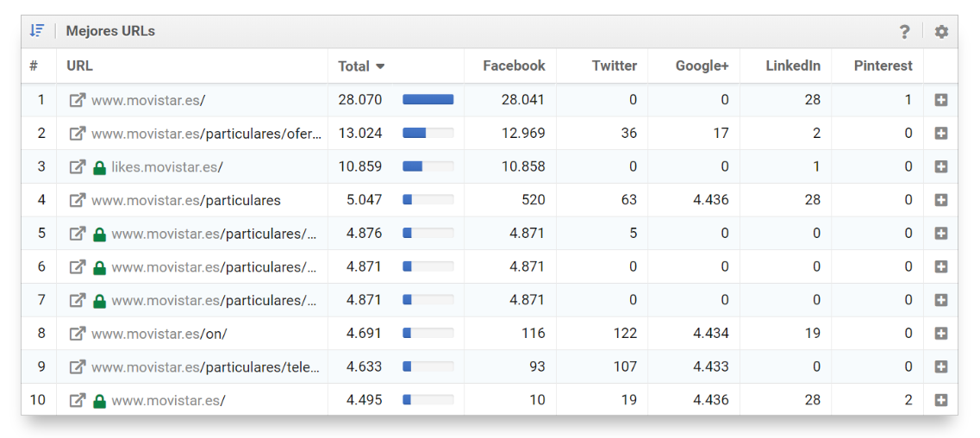Expand row 10 using the plus icon
The width and height of the screenshot is (980, 438).
940,401
